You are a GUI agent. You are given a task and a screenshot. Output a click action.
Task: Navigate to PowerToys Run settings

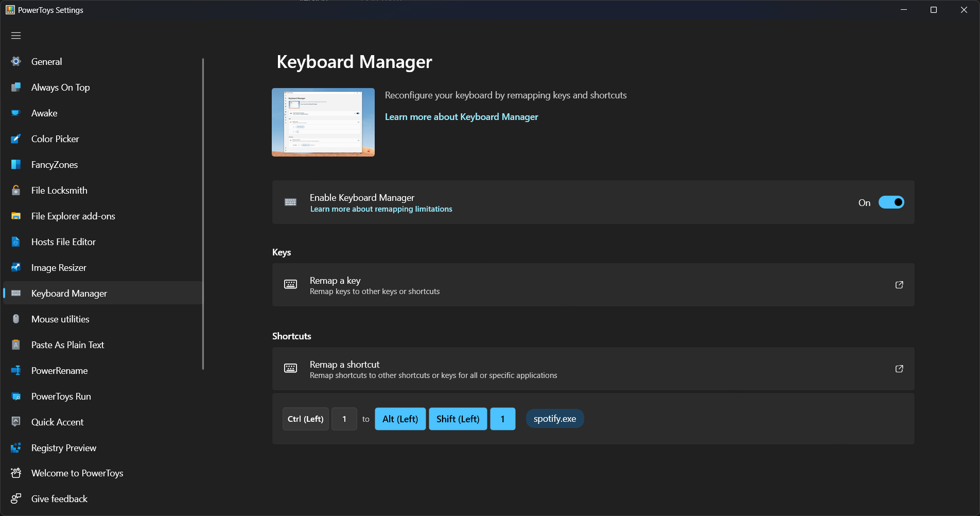(103, 396)
